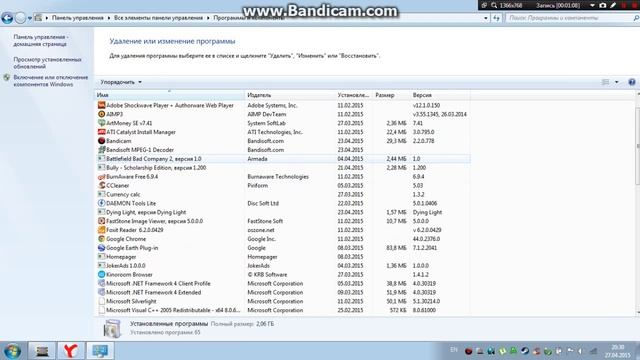Click the ATI Catalyst Install Manager icon
The image size is (640, 360).
[102, 132]
